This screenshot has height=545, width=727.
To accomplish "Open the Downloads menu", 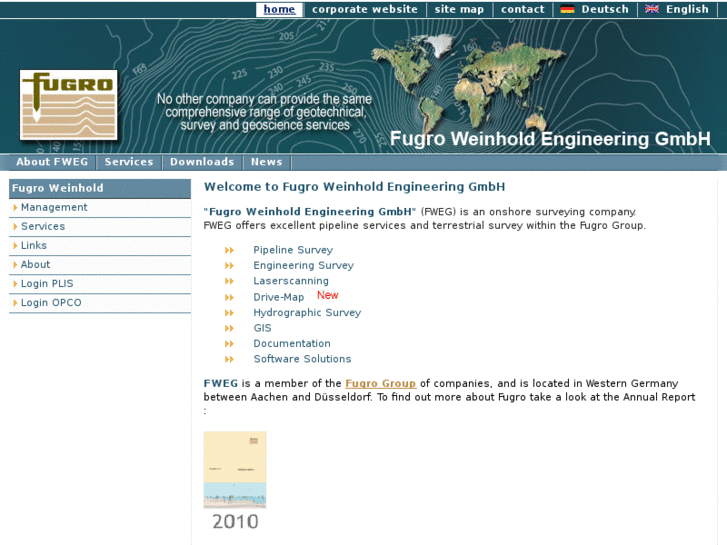I will [x=202, y=162].
